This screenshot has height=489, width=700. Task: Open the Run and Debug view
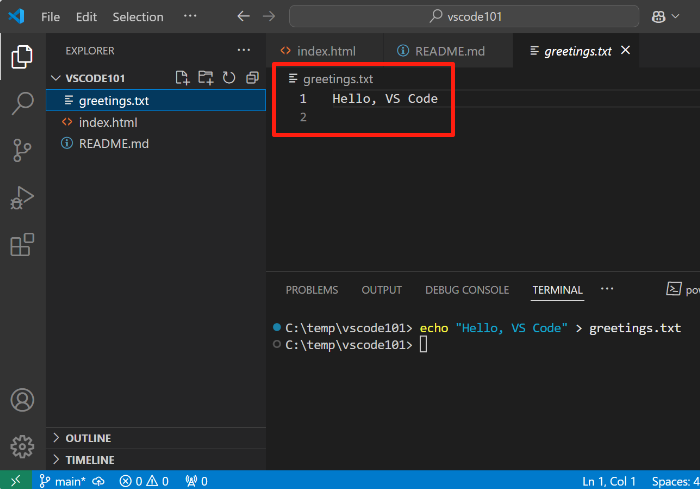pyautogui.click(x=22, y=198)
